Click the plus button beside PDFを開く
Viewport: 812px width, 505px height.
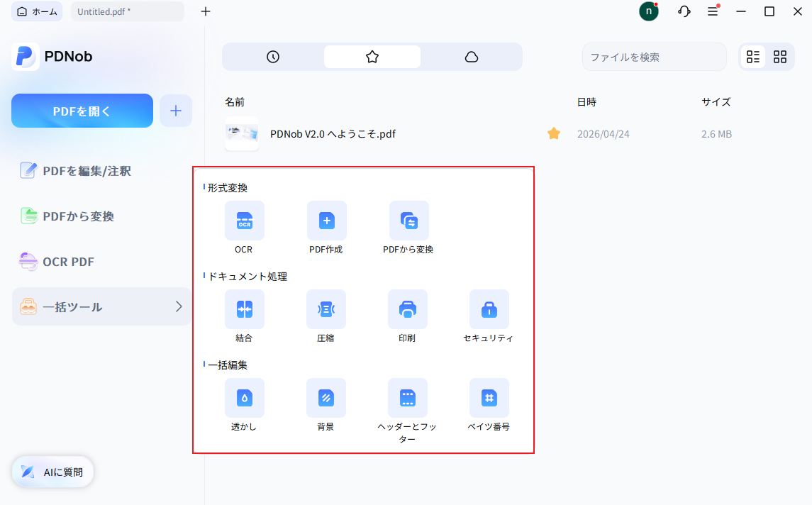[176, 111]
